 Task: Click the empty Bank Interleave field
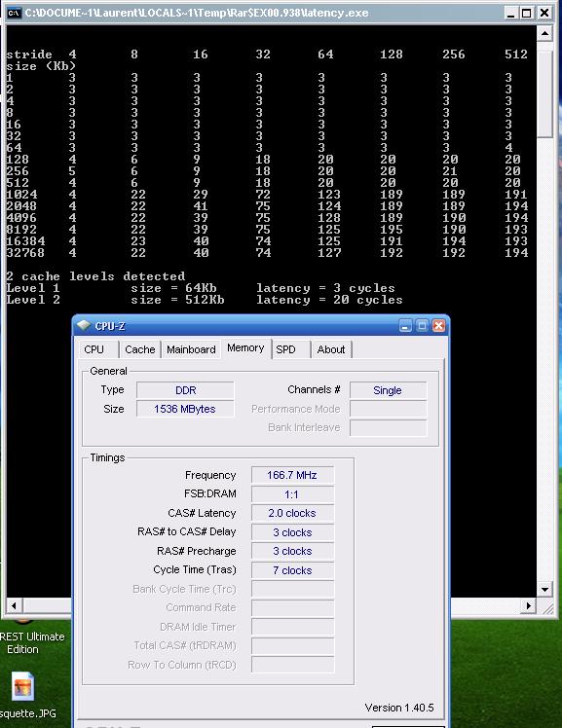tap(388, 427)
